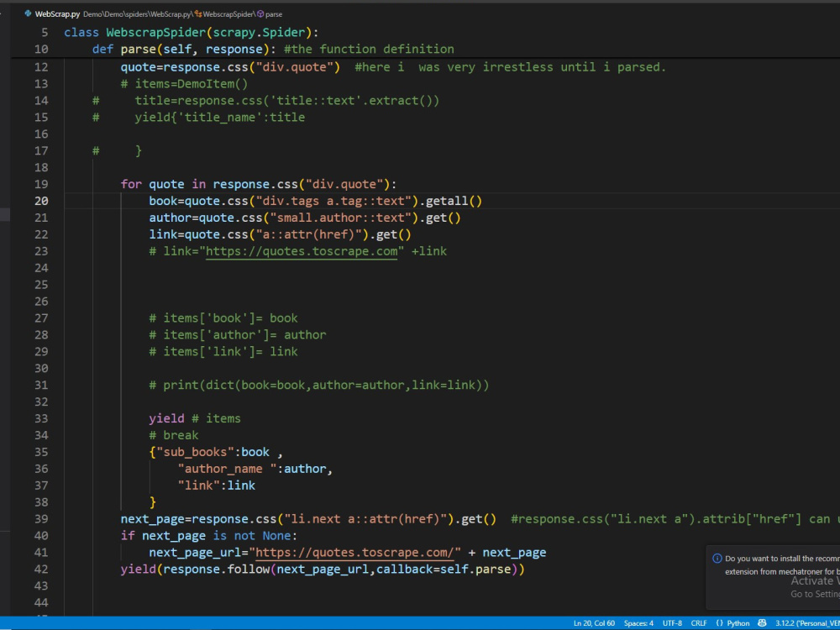This screenshot has width=840, height=630.
Task: Click line number 39 in the gutter
Action: coord(41,519)
